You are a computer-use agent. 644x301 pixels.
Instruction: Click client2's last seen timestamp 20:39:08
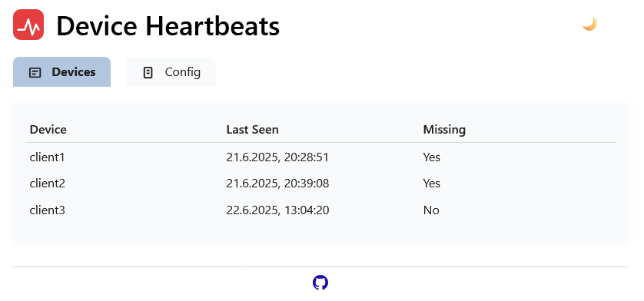pos(277,184)
